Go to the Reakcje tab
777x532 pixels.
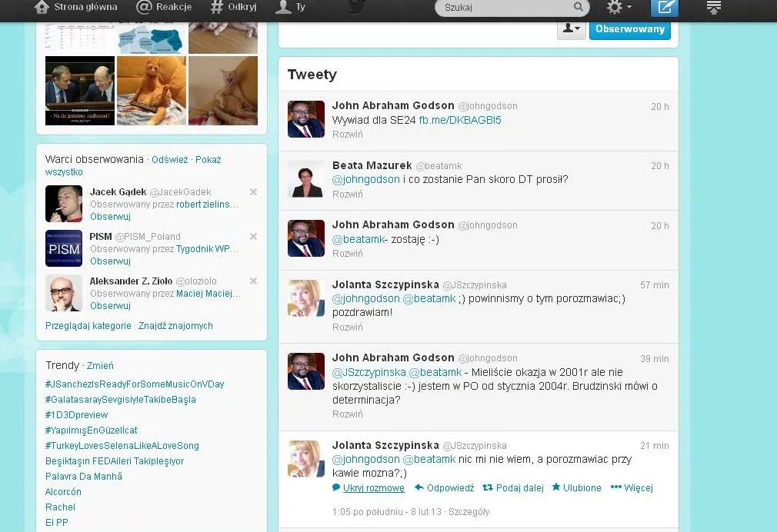tap(164, 7)
